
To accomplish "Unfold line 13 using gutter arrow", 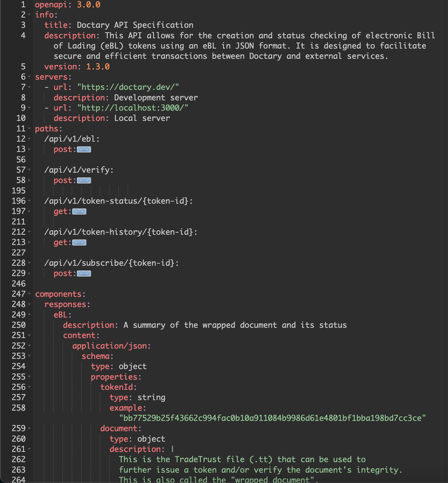I will (29, 149).
